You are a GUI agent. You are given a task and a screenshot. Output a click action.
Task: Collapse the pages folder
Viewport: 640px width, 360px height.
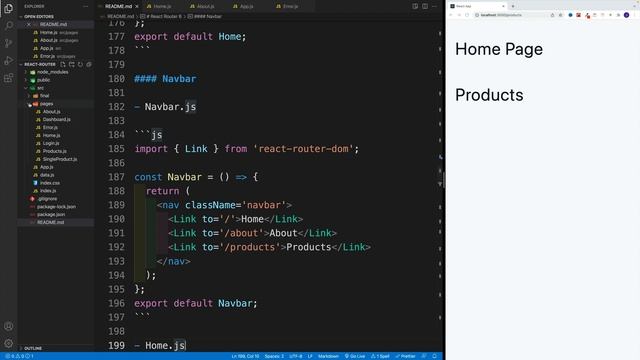pos(46,104)
